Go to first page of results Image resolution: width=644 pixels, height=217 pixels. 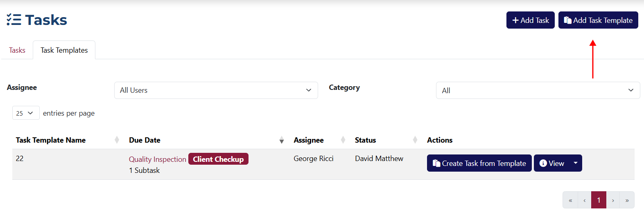(x=570, y=200)
